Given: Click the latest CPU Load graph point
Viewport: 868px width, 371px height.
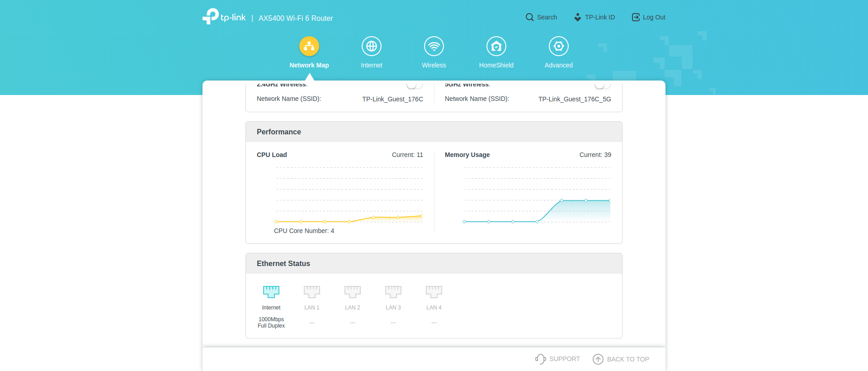Looking at the screenshot, I should click(421, 216).
